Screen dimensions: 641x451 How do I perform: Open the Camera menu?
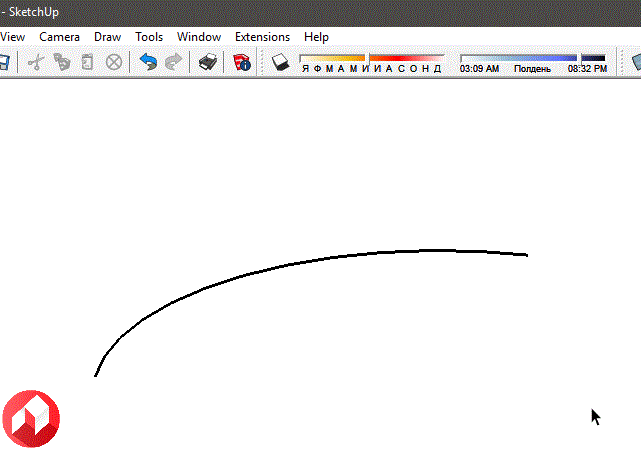[59, 37]
